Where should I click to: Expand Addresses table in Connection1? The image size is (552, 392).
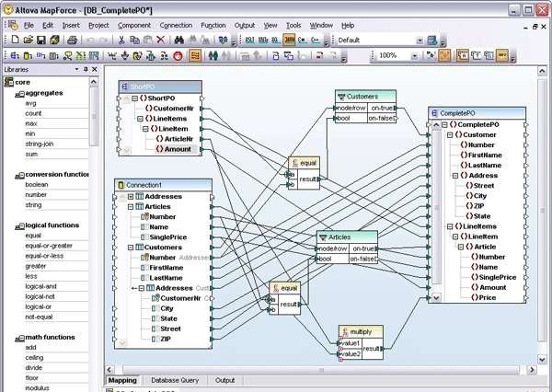point(131,197)
